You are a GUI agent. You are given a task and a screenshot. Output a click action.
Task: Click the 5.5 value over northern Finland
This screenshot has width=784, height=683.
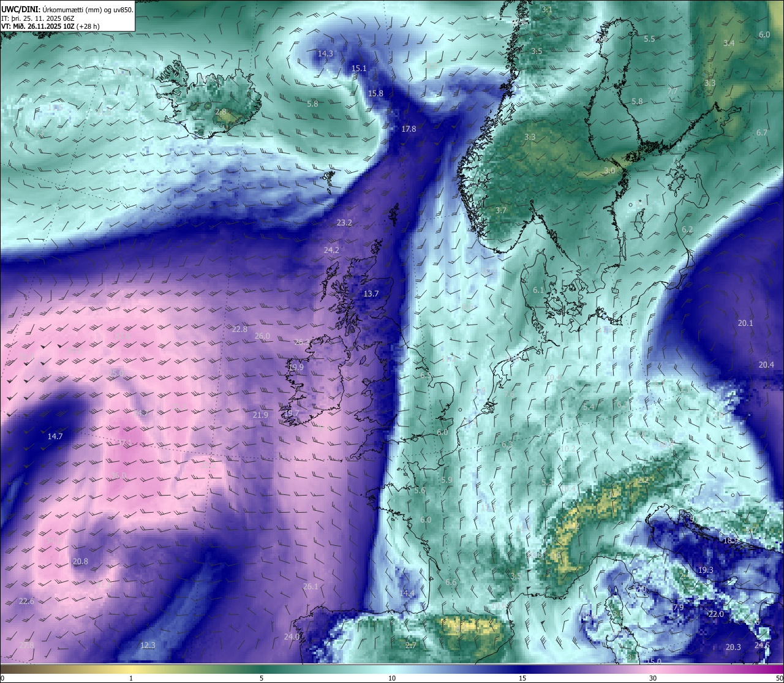coord(649,39)
